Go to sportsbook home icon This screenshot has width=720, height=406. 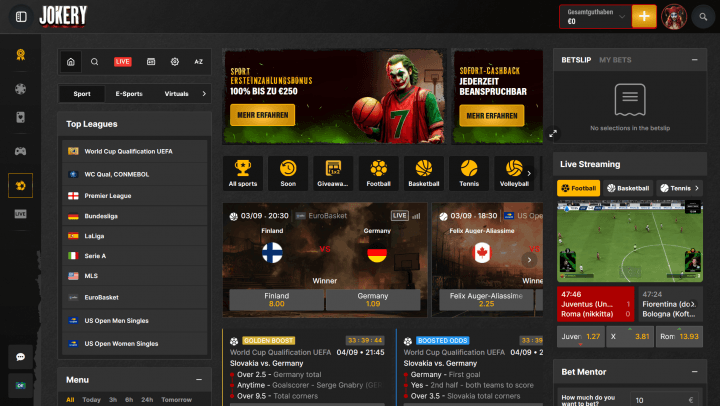coord(71,62)
